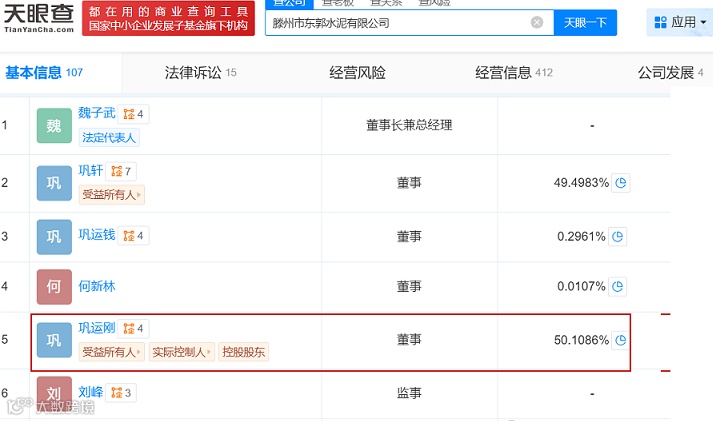Click 巩运钱's related companies icon showing 4
The height and width of the screenshot is (421, 713).
click(x=133, y=236)
